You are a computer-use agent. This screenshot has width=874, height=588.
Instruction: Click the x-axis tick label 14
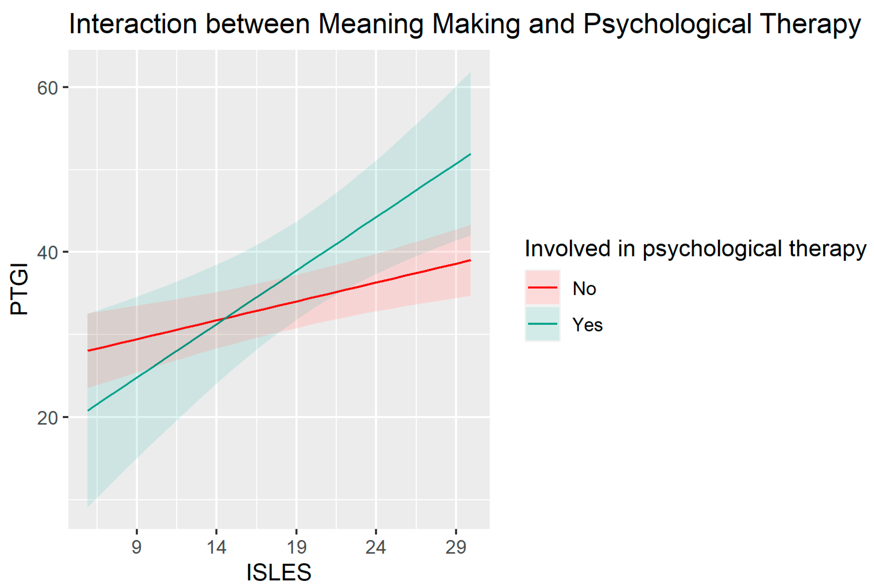pos(217,548)
